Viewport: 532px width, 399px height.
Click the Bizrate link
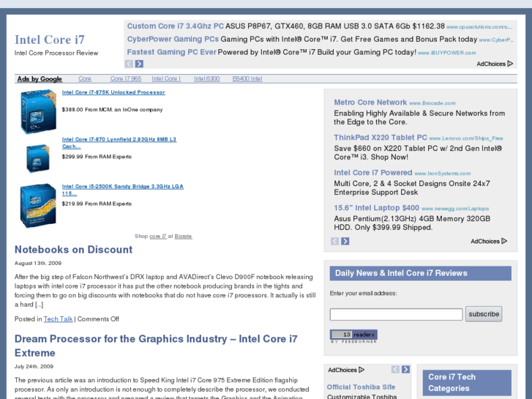(183, 236)
